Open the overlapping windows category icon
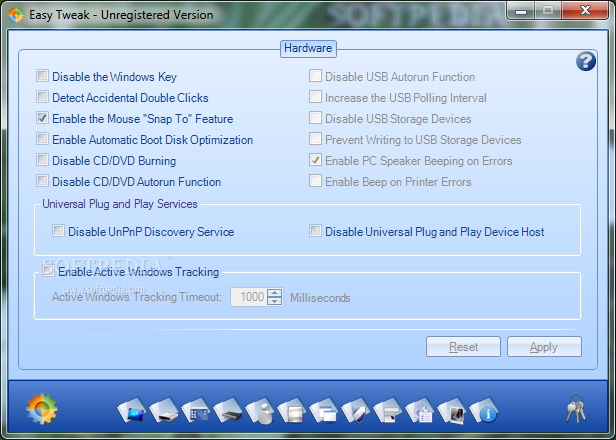 pyautogui.click(x=325, y=411)
